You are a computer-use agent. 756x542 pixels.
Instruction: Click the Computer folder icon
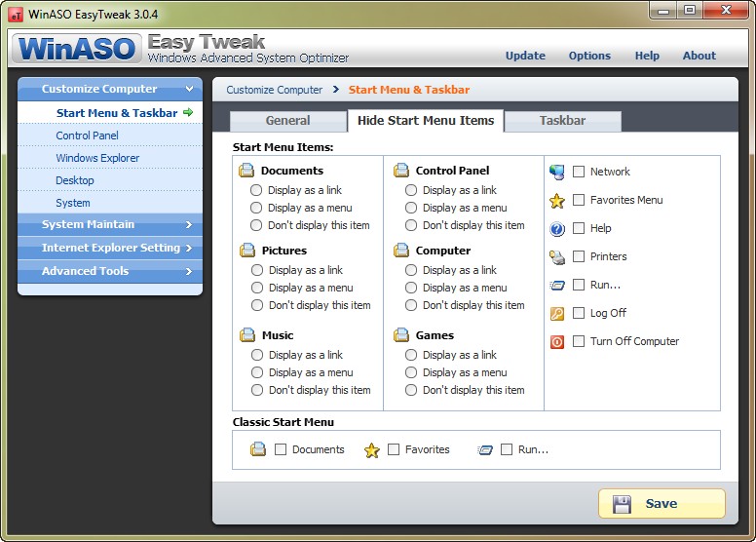(x=401, y=251)
